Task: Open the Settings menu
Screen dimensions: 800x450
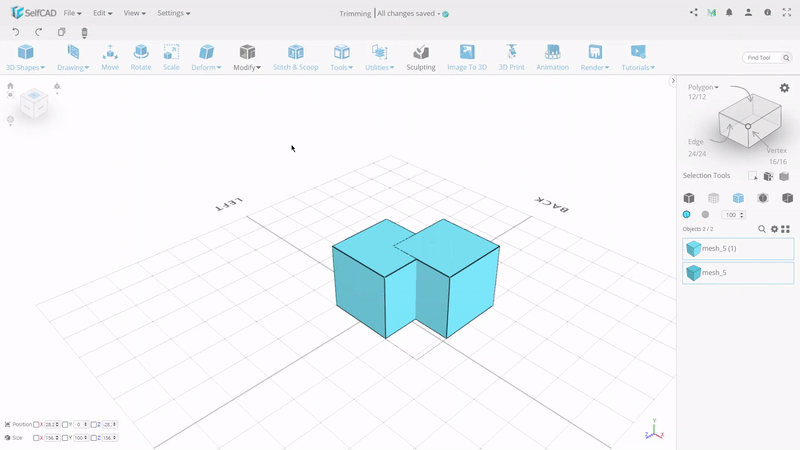Action: coord(173,13)
